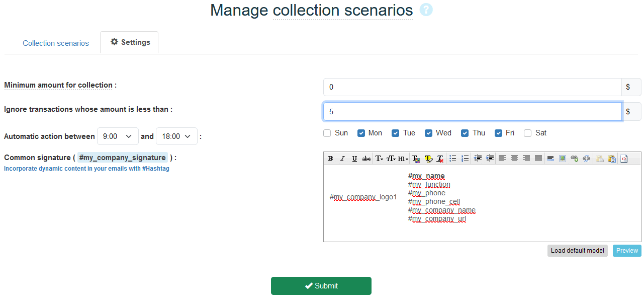This screenshot has height=298, width=644.
Task: Tick the Sat checkbox
Action: [x=527, y=133]
